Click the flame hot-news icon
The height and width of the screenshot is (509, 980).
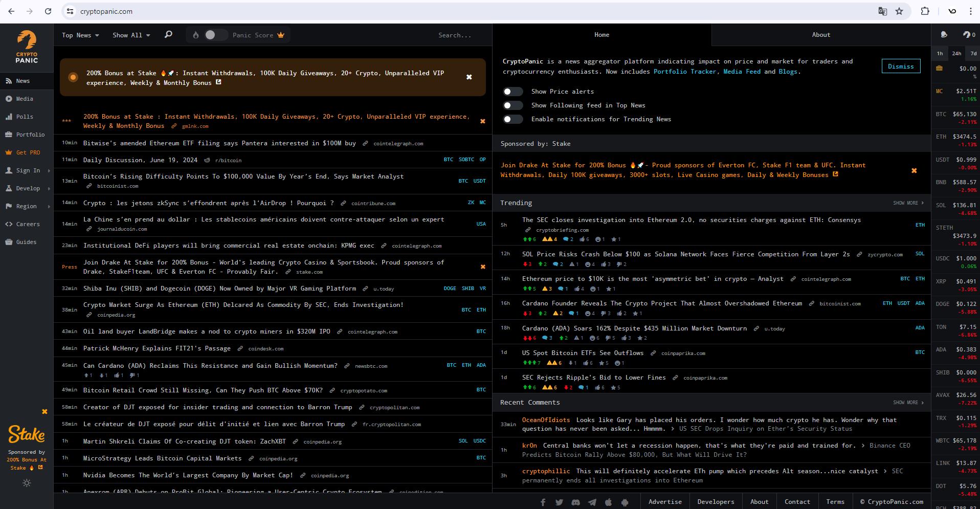[195, 35]
